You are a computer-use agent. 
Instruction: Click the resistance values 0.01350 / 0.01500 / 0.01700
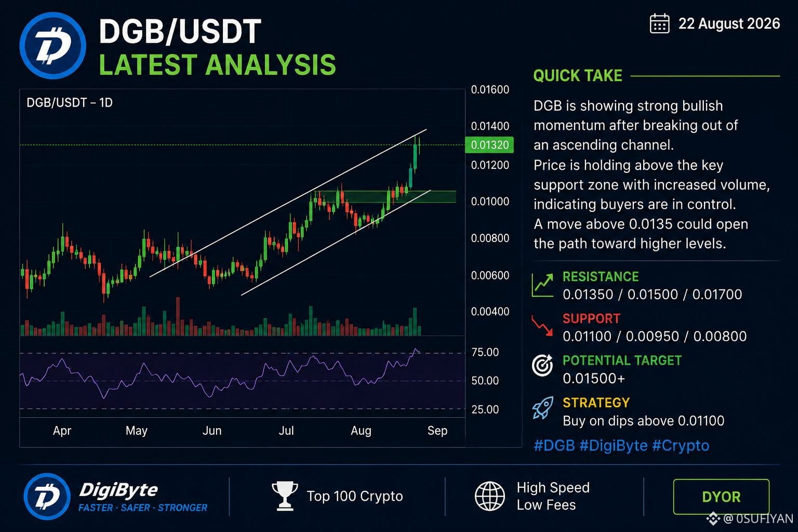[x=652, y=295]
